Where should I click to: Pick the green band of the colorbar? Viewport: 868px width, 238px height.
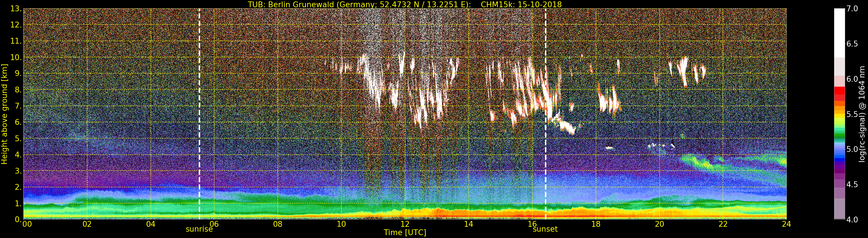click(x=839, y=135)
